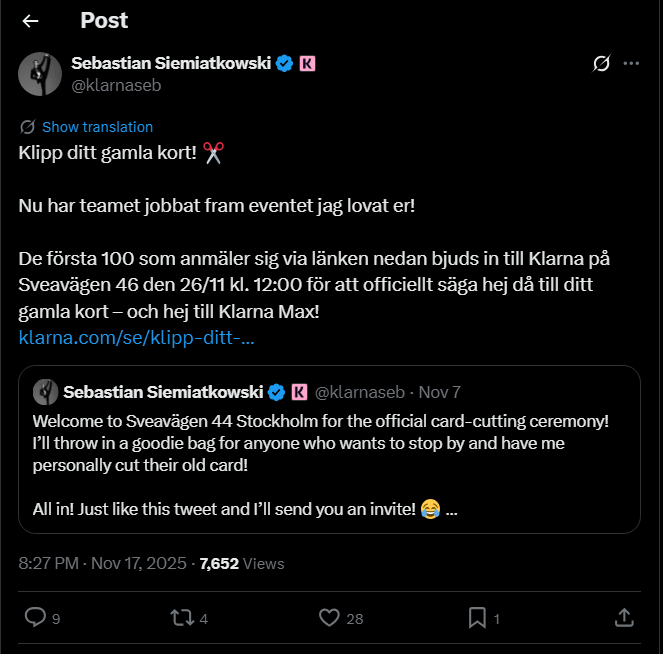Click Show translation link
The image size is (663, 654).
97,127
